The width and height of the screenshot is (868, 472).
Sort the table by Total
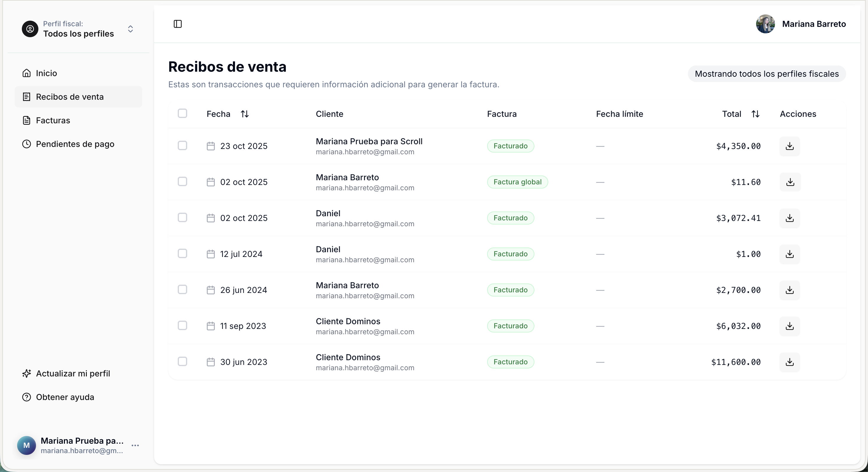click(x=756, y=114)
